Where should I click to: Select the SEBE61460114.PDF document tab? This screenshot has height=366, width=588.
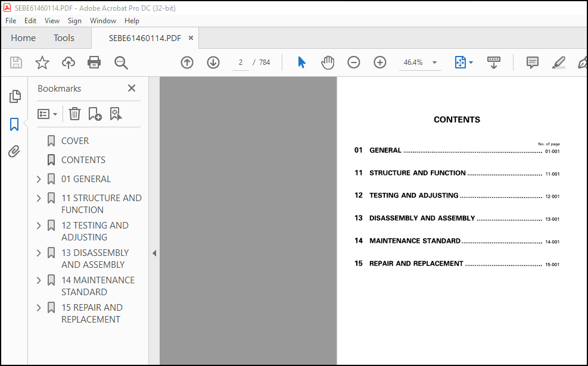[x=145, y=38]
